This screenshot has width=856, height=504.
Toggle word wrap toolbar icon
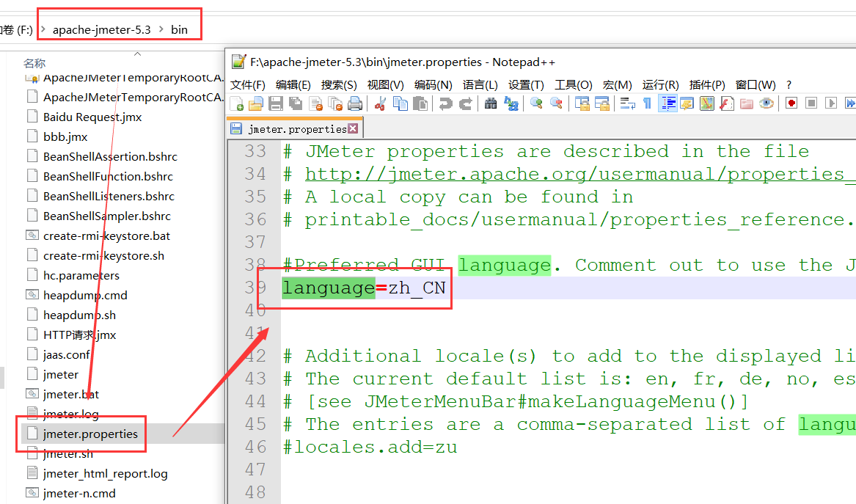[627, 103]
